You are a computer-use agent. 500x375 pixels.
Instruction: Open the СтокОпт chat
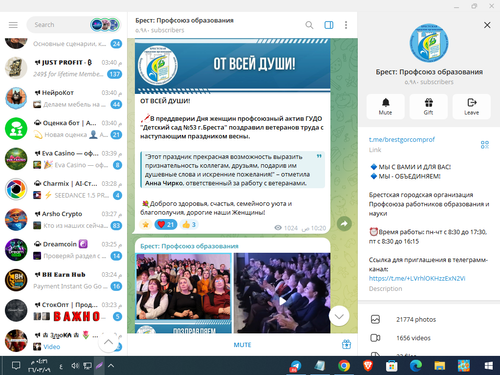tap(63, 311)
